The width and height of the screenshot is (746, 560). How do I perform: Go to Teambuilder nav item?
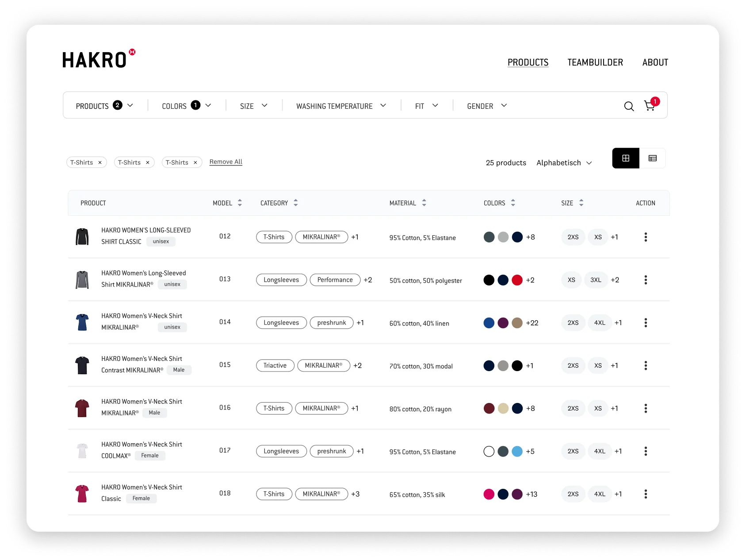[595, 62]
